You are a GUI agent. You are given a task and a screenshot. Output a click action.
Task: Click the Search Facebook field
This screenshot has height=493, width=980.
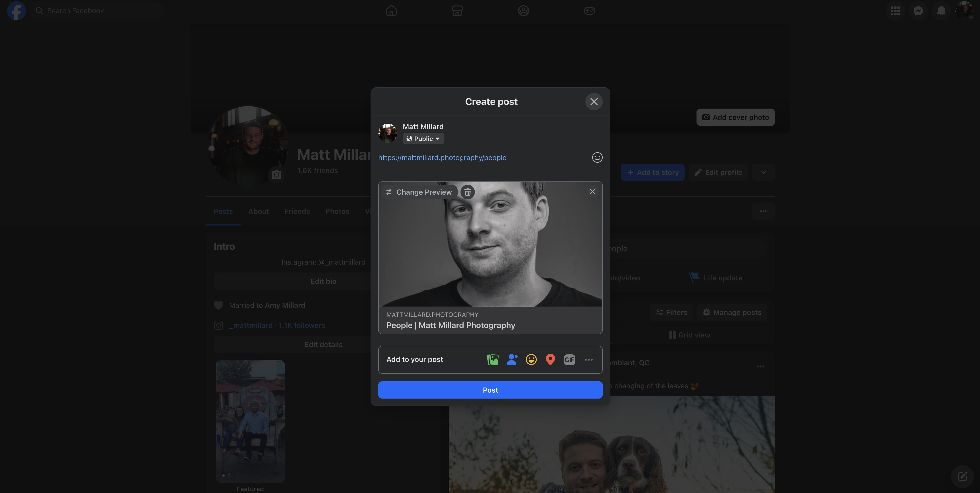[x=97, y=11]
